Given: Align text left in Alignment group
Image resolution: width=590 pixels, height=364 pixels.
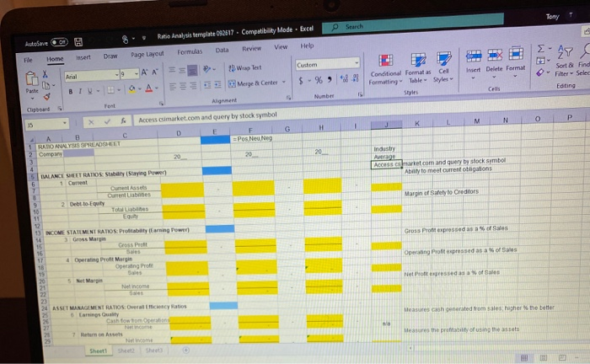Looking at the screenshot, I should click(x=173, y=87).
